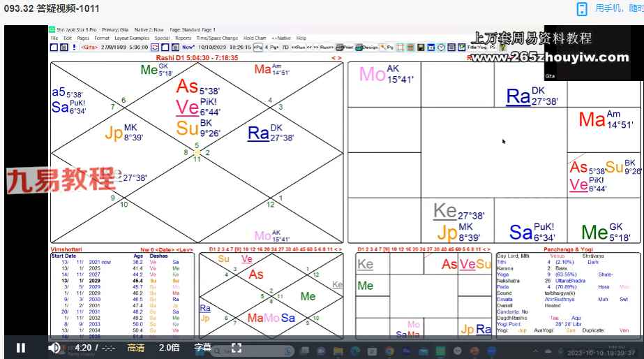Screen dimensions: 644x359
Task: Click the save floppy disk icon
Action: click(x=421, y=47)
